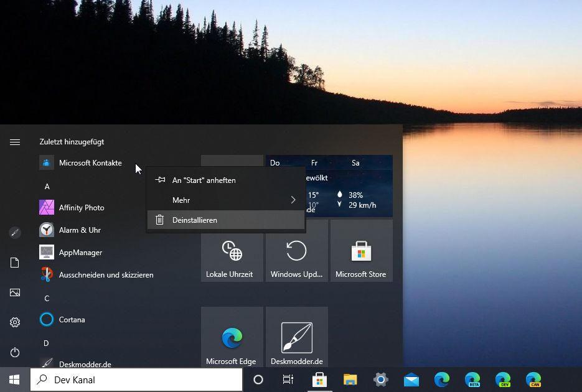Launch stable Edge from the taskbar
582x392 pixels.
tap(442, 380)
